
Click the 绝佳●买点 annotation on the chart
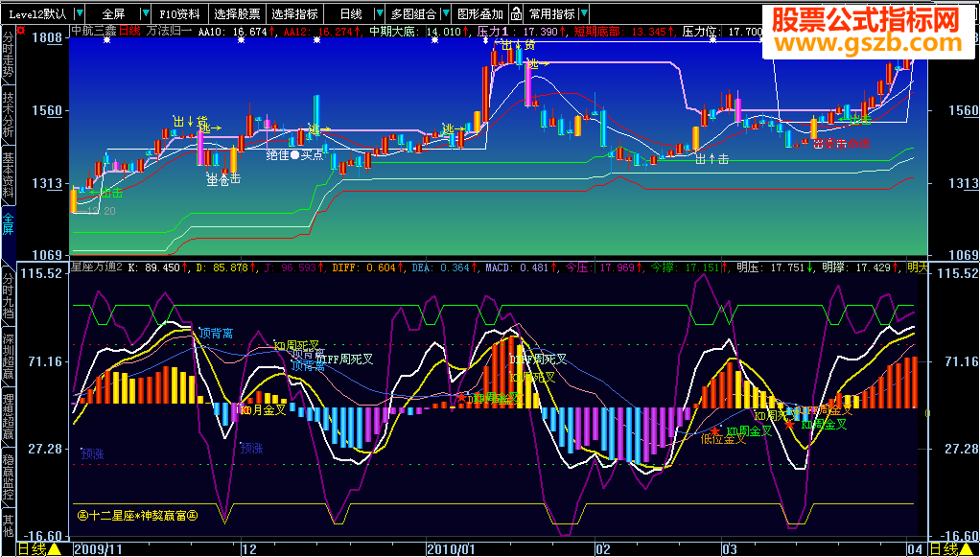pyautogui.click(x=293, y=155)
